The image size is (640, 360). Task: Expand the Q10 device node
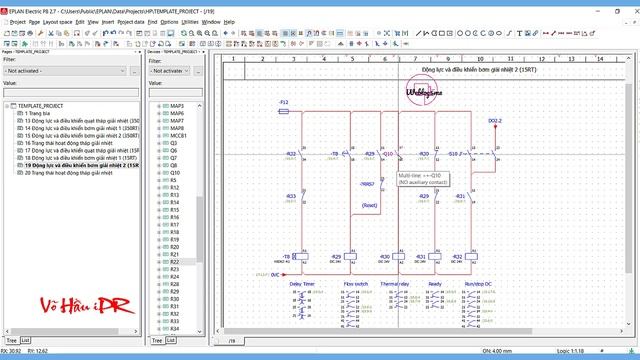tap(159, 173)
